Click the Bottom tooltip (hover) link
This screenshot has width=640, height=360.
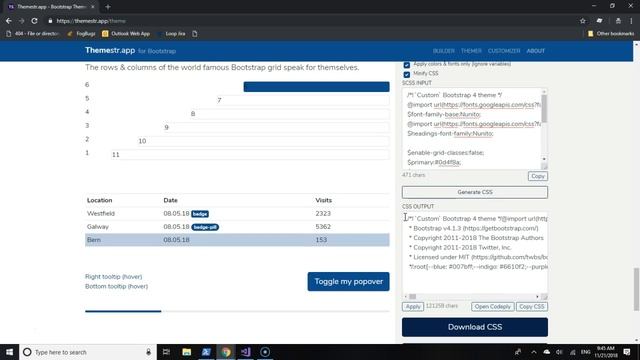[116, 287]
